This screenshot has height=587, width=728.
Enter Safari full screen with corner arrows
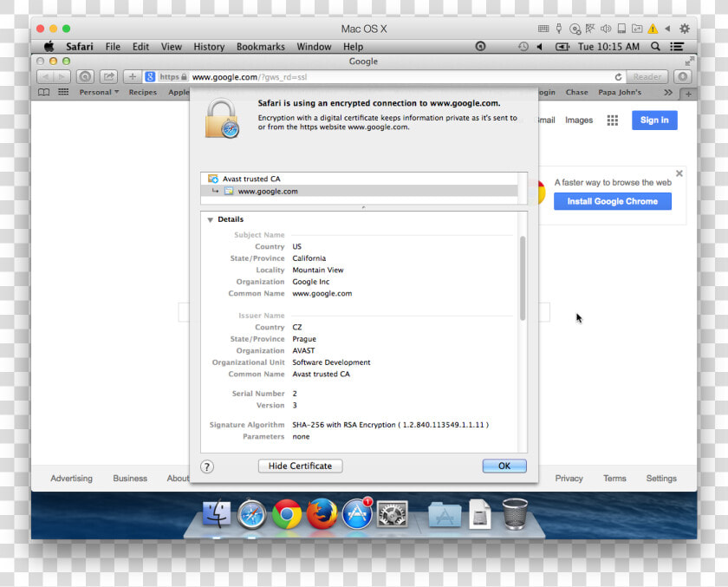[x=690, y=61]
